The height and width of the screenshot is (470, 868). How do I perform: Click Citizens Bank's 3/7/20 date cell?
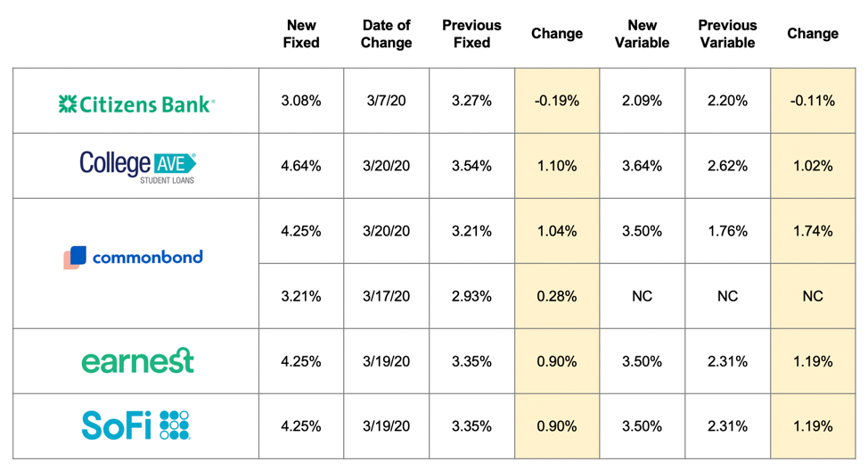(x=386, y=101)
